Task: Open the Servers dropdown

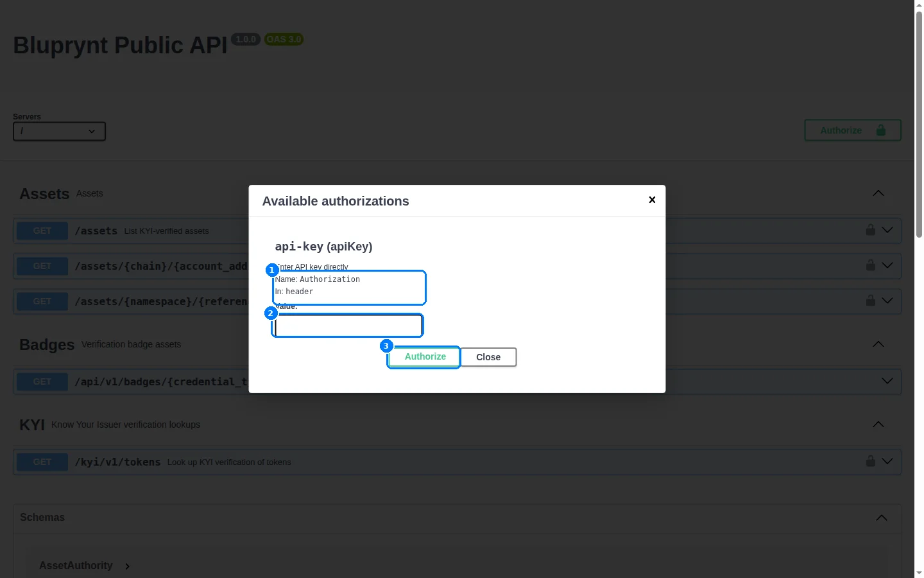Action: (59, 131)
